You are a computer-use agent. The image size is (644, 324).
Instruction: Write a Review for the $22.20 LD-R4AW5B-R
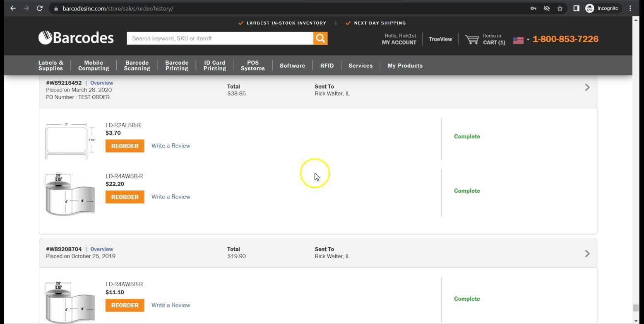coord(171,197)
